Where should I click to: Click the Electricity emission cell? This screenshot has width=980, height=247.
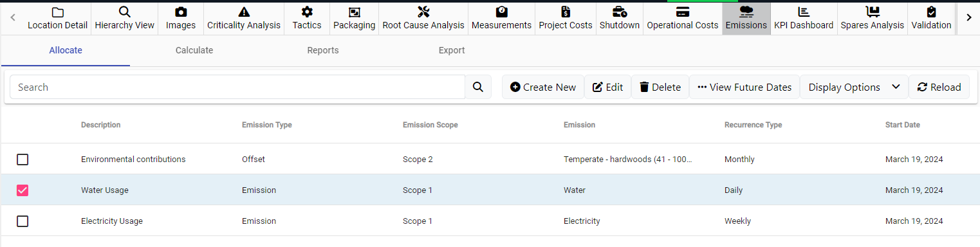(582, 221)
